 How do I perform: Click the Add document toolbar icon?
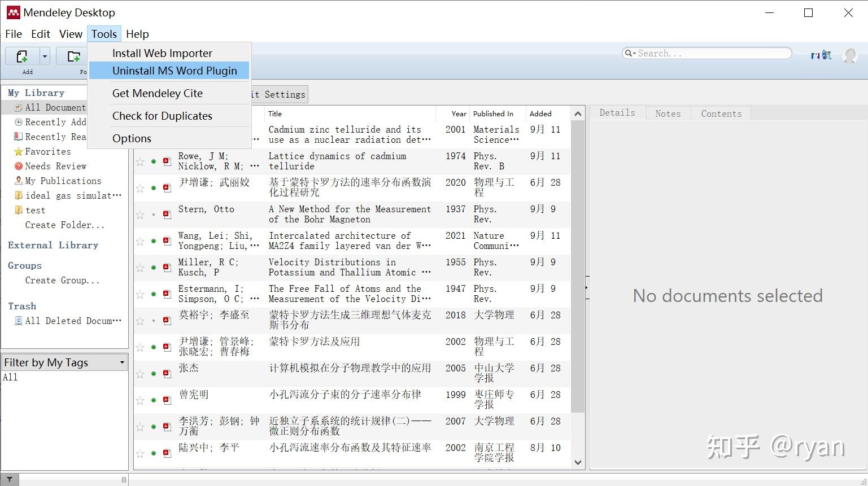22,56
